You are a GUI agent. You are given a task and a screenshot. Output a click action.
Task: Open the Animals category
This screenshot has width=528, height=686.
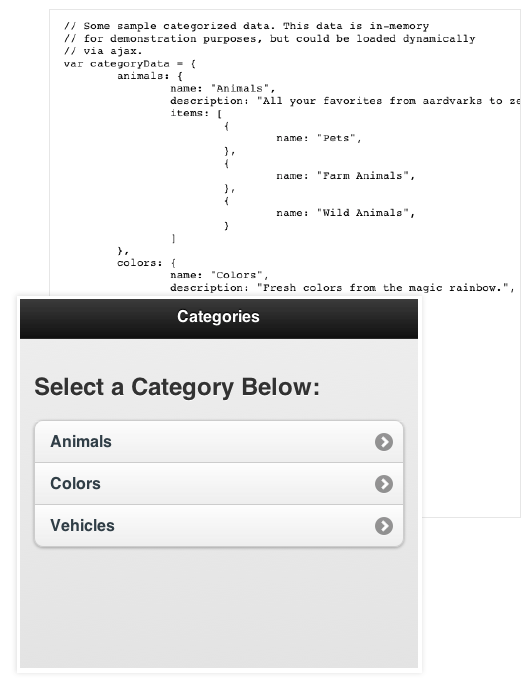click(x=219, y=442)
